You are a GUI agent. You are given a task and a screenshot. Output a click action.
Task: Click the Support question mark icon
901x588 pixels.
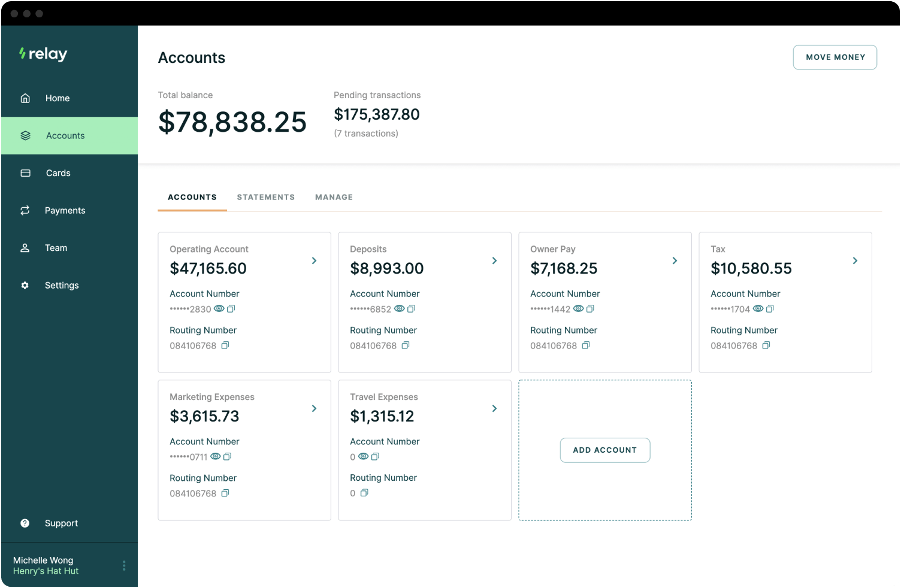(25, 523)
